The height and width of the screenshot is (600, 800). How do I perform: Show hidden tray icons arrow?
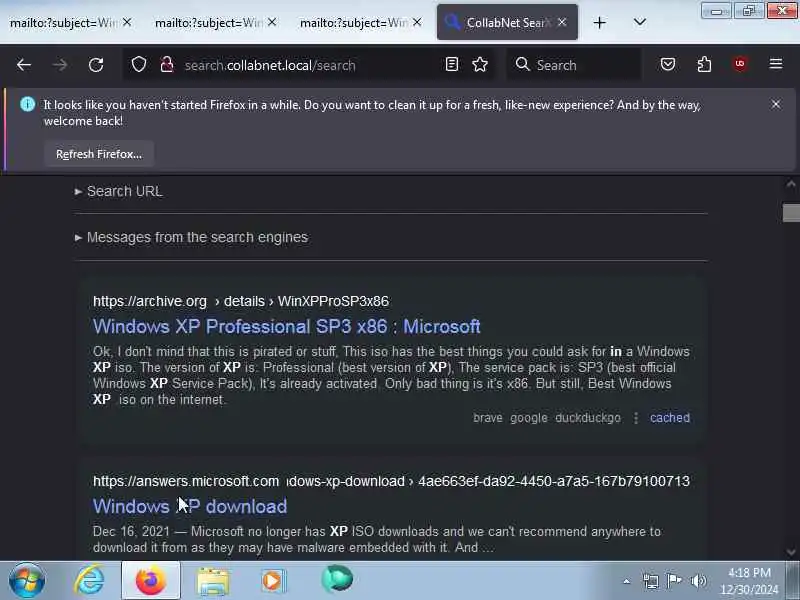point(627,581)
